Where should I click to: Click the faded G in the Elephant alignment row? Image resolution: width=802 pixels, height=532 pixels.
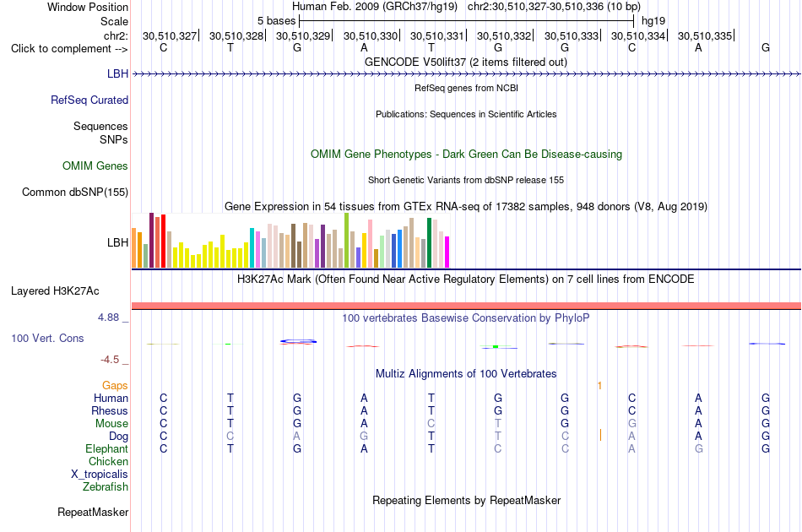(699, 448)
